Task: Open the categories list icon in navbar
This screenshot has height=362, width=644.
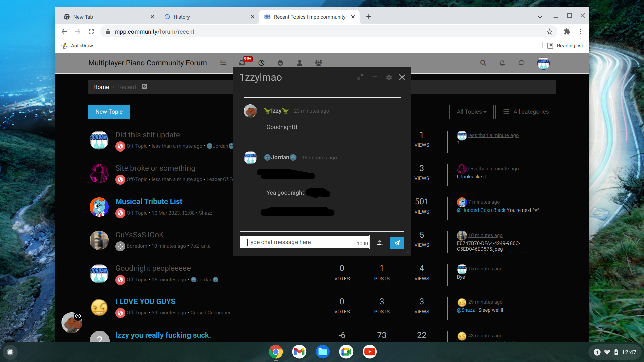Action: click(223, 63)
